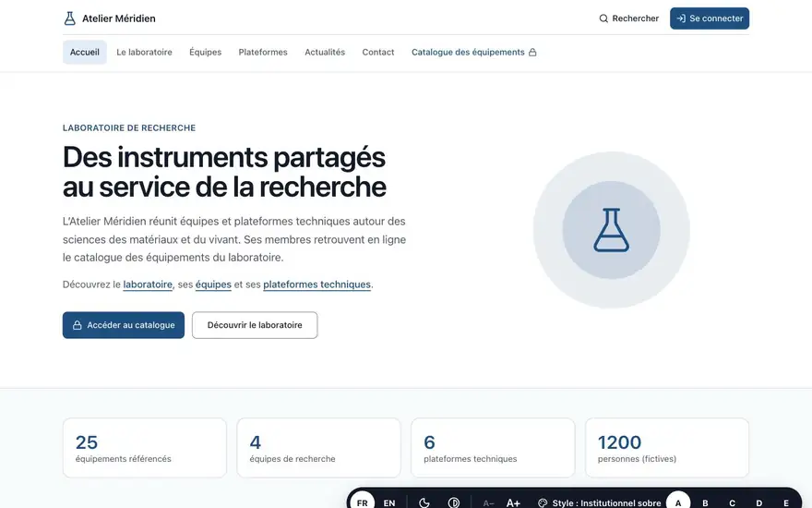Screen dimensions: 812x508
Task: Select style variant A
Action: tap(678, 502)
